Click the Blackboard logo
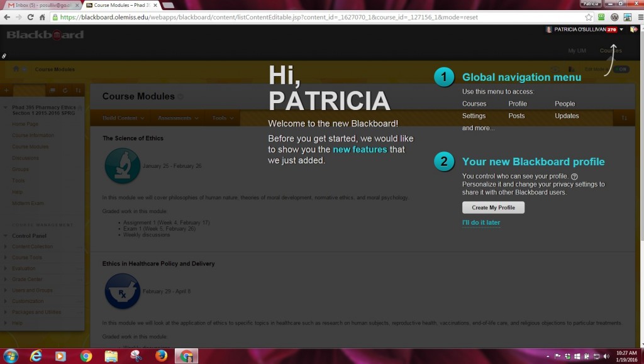The image size is (644, 364). click(x=45, y=35)
